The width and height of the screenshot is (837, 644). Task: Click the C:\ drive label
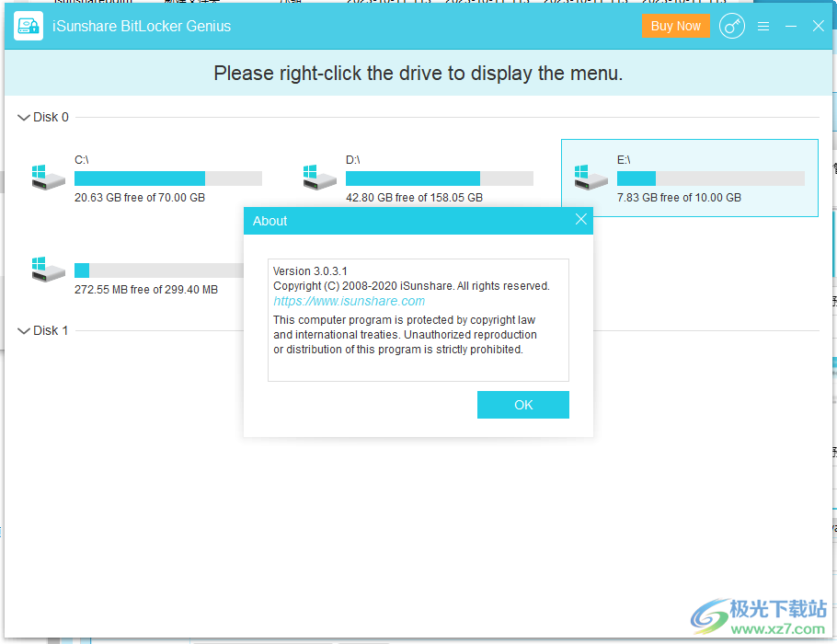(82, 160)
